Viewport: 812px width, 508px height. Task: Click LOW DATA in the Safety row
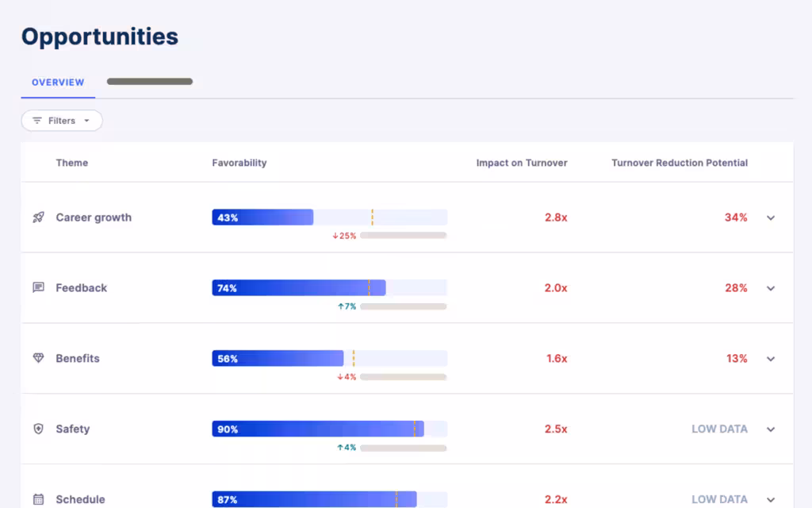719,429
